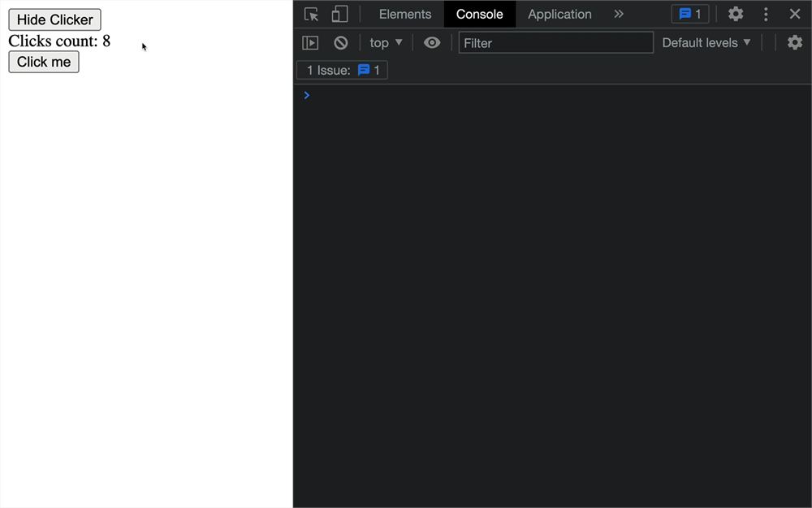Screen dimensions: 812x508
Task: Open DevTools settings gear in top bar
Action: click(736, 14)
